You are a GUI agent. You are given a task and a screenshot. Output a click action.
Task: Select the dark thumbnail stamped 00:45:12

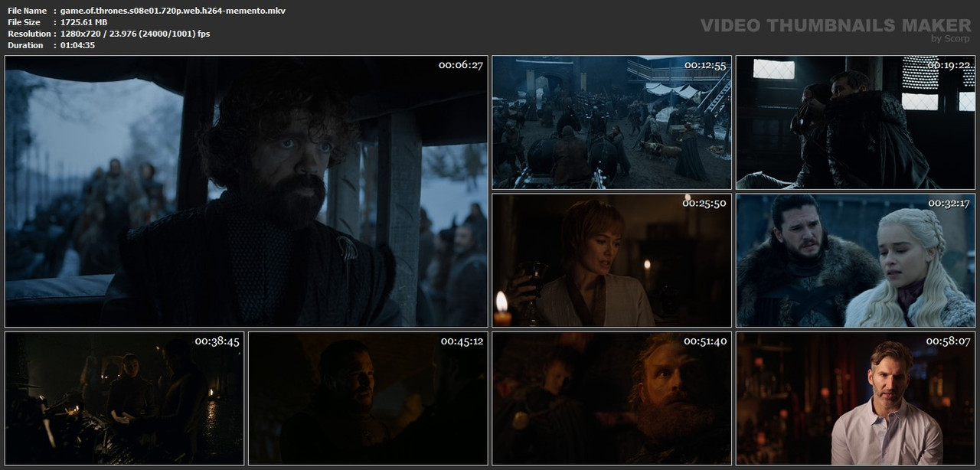click(367, 398)
